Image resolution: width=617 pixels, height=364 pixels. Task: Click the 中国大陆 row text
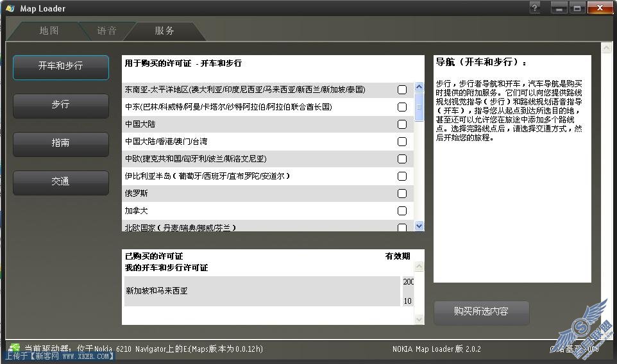tap(140, 124)
